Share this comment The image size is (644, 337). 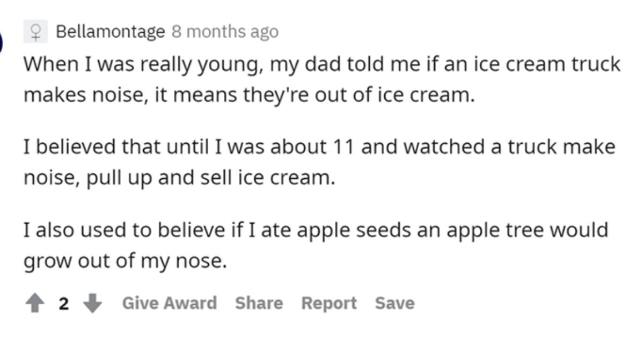tap(259, 303)
